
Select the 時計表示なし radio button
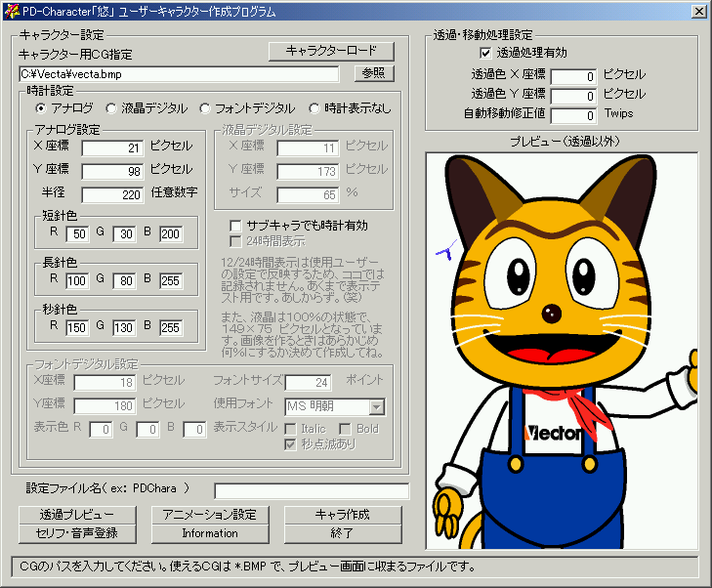pyautogui.click(x=314, y=108)
